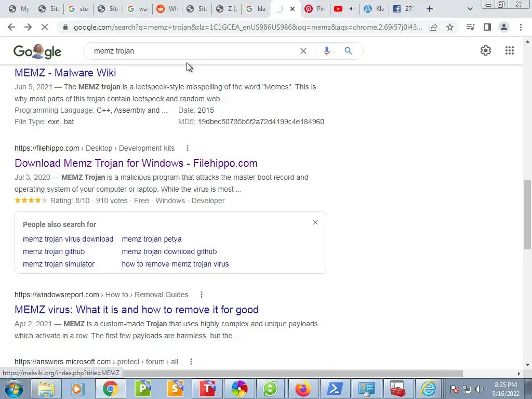The image size is (532, 399).
Task: Click the browser address bar URL
Action: 248,27
